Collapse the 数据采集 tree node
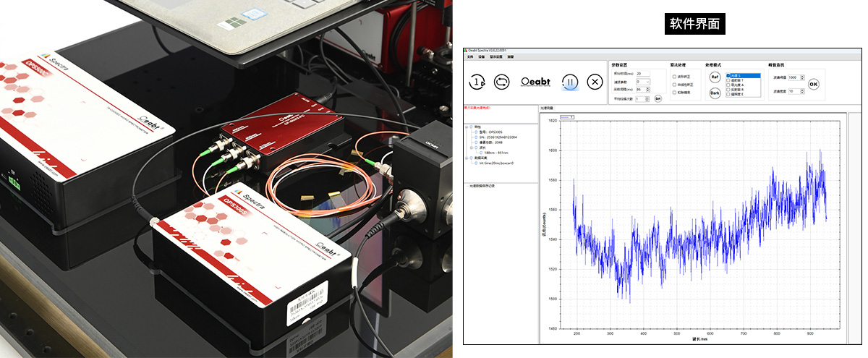Viewport: 868px width, 358px height. coord(467,158)
